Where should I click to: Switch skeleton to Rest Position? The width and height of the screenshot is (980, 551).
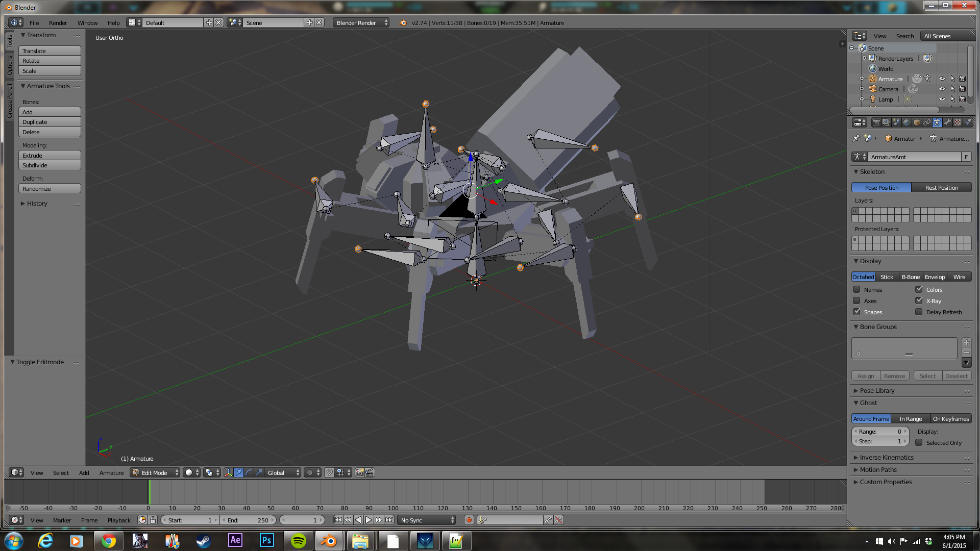click(942, 187)
